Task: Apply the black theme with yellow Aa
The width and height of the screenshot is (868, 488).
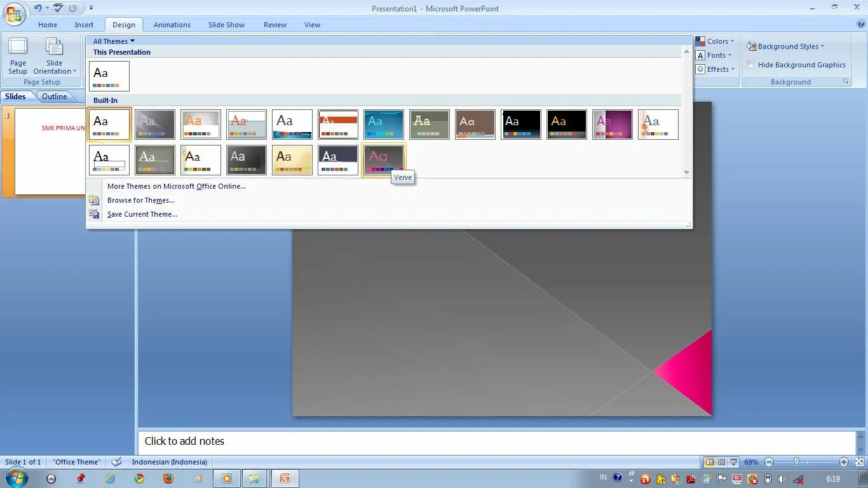Action: (566, 125)
